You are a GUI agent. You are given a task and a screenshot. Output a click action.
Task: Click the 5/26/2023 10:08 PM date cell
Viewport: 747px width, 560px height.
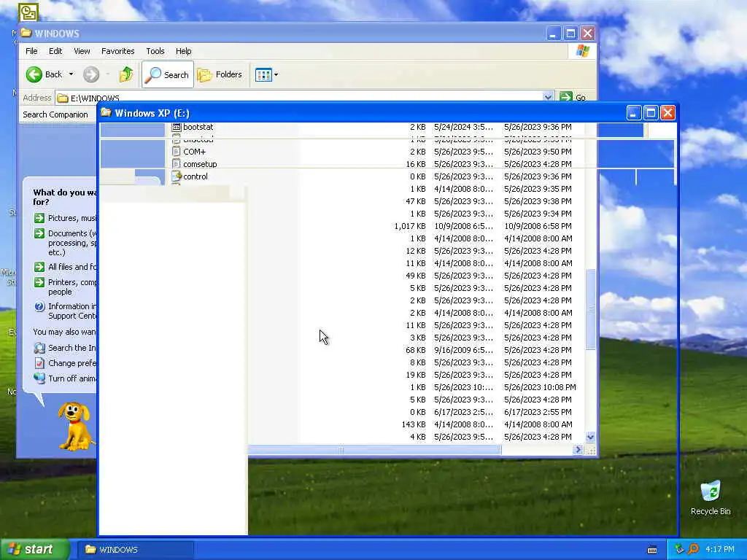(540, 387)
